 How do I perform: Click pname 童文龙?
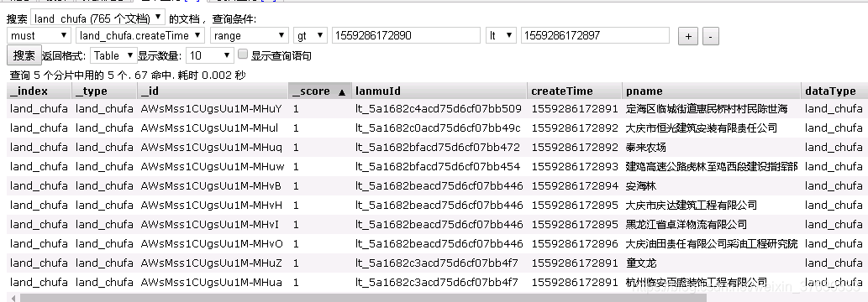(640, 264)
